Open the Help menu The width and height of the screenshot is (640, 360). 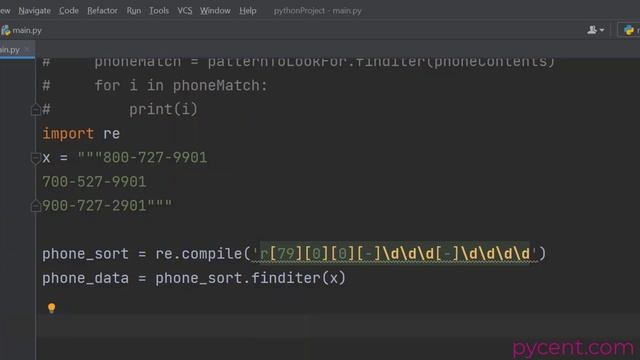(248, 11)
